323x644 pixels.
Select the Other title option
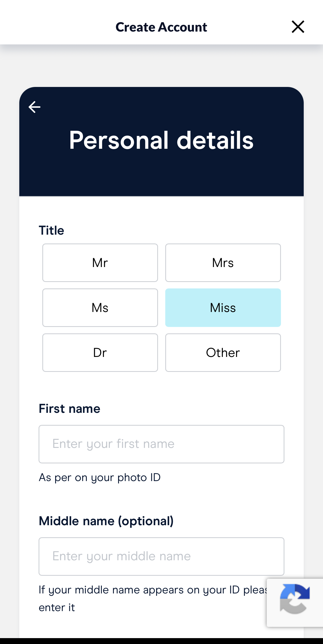tap(223, 353)
